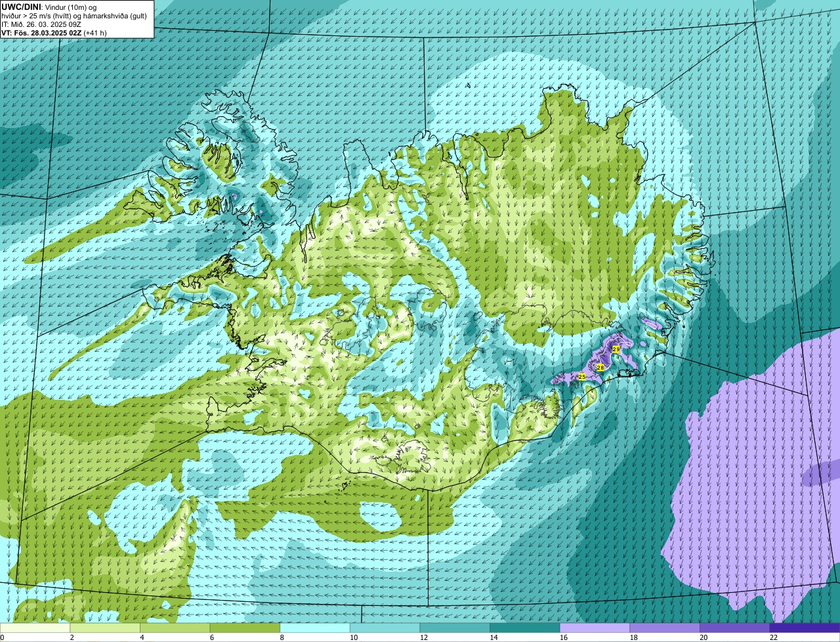840x642 pixels.
Task: Pick the 12–14 m/s teal swatch
Action: click(x=455, y=628)
